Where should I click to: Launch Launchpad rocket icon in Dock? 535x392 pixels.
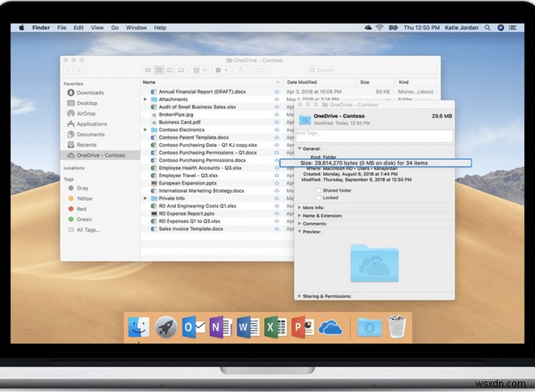pos(166,327)
